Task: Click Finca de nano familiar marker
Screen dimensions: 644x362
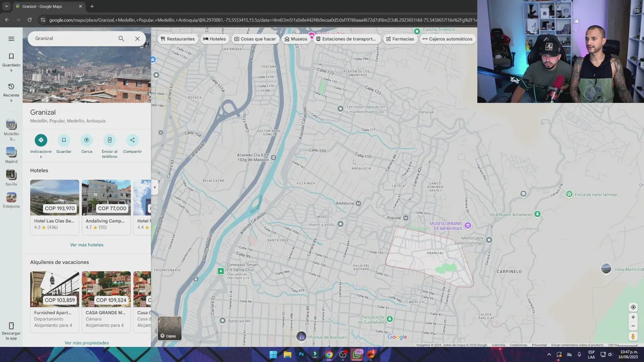Action: 569,194
